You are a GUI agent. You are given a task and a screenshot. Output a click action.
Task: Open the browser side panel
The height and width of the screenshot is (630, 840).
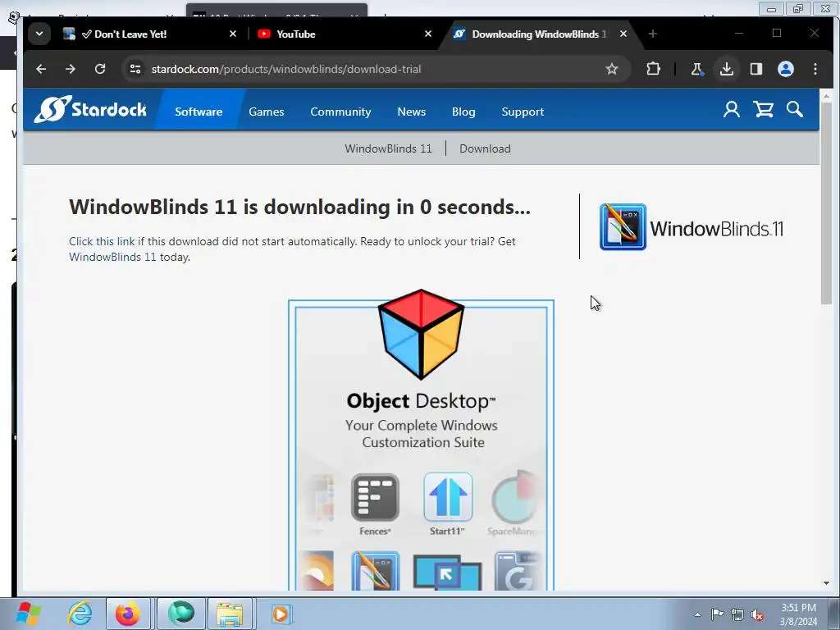756,69
